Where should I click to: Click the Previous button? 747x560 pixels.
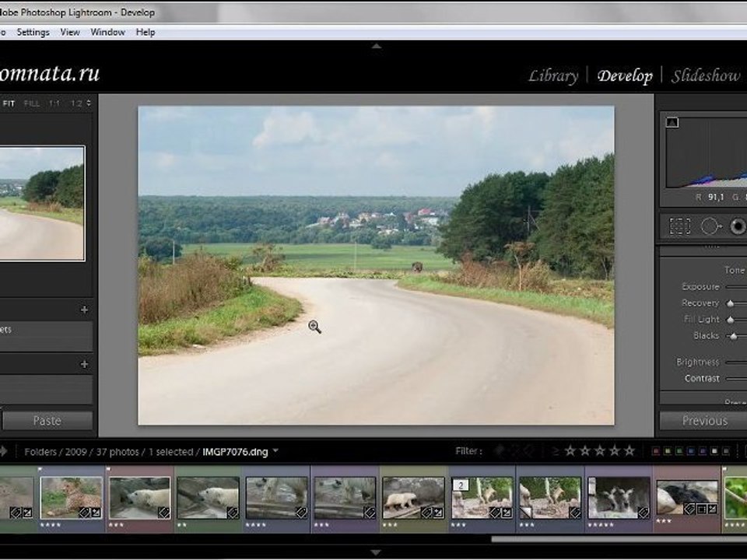(704, 421)
